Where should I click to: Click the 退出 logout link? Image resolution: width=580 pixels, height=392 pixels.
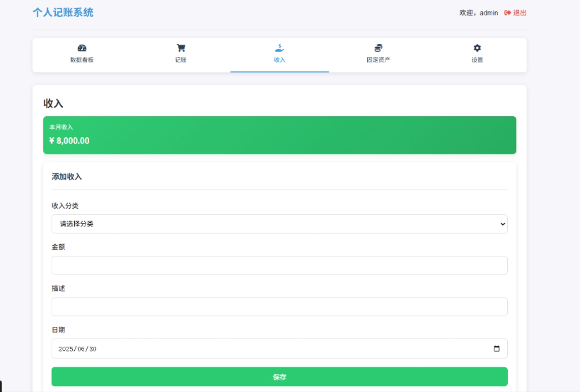click(519, 13)
